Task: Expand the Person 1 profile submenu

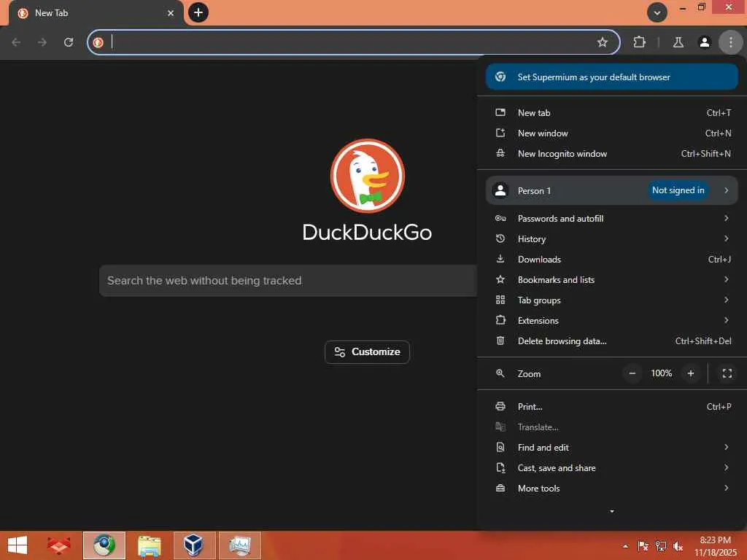Action: click(x=612, y=190)
